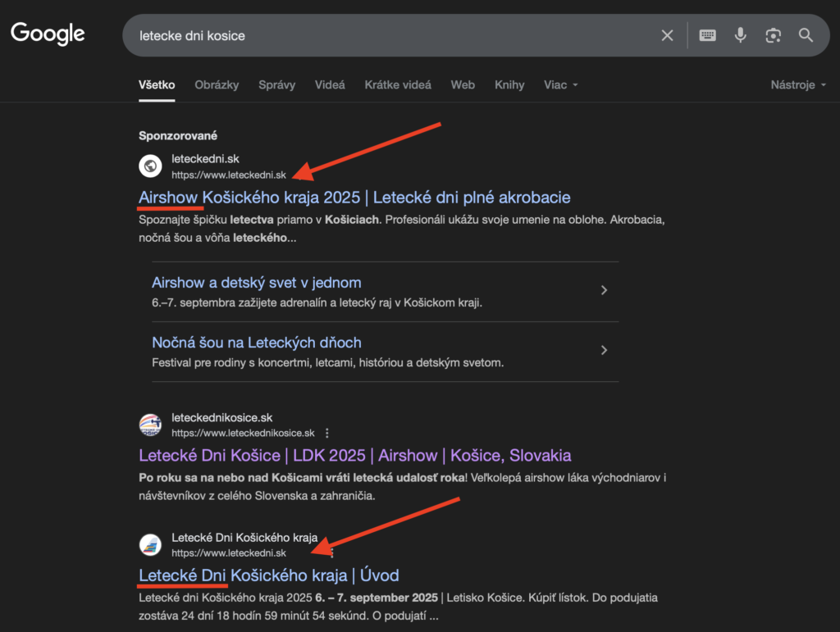Click inside the search input field
The width and height of the screenshot is (840, 632).
pos(369,35)
